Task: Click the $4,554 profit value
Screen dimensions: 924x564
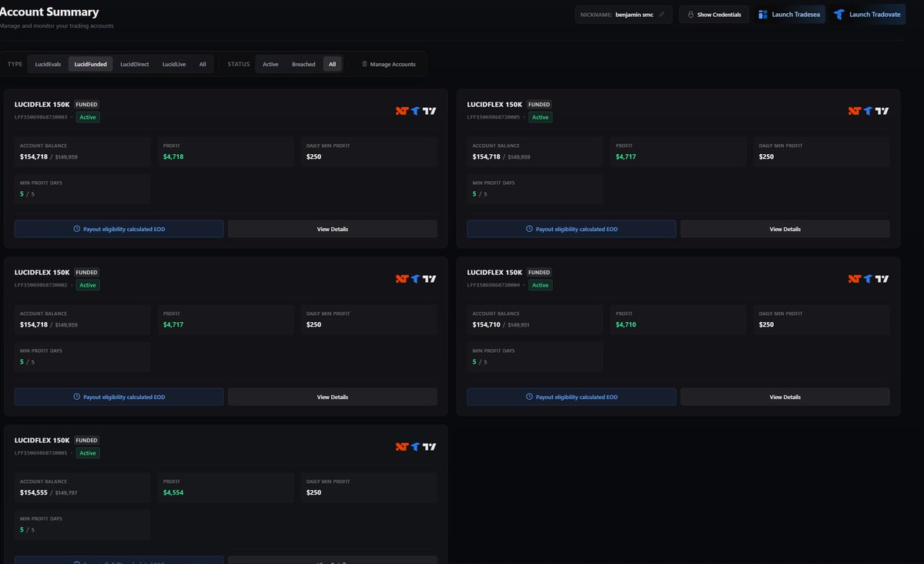Action: (x=173, y=492)
